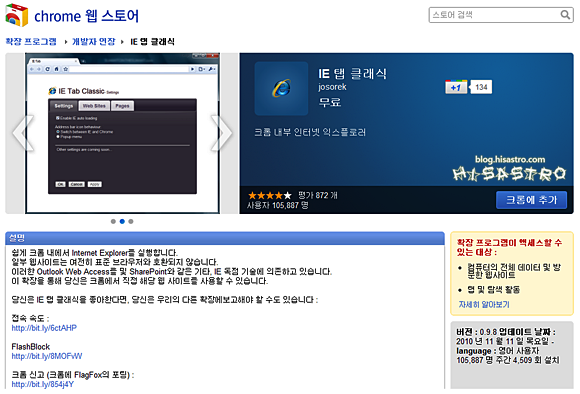This screenshot has height=394, width=580.
Task: Click the 134 plus-one count bubble
Action: point(481,87)
